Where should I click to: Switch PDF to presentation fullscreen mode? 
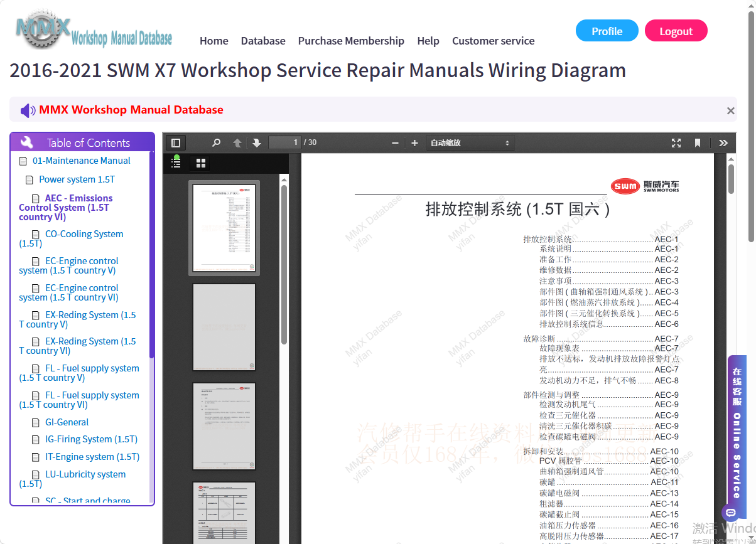click(x=676, y=143)
